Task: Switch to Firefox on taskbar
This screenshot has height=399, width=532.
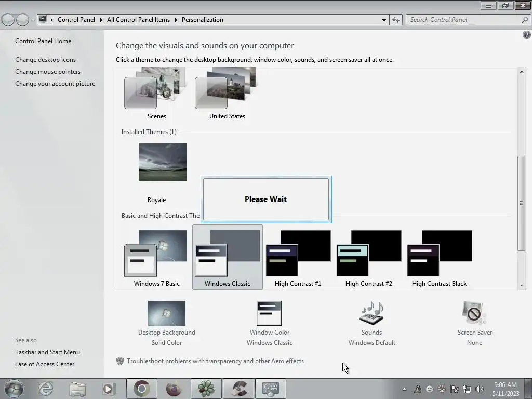Action: coord(174,389)
